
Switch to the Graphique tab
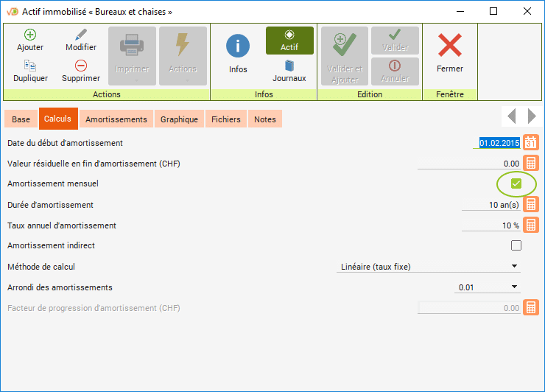point(179,119)
